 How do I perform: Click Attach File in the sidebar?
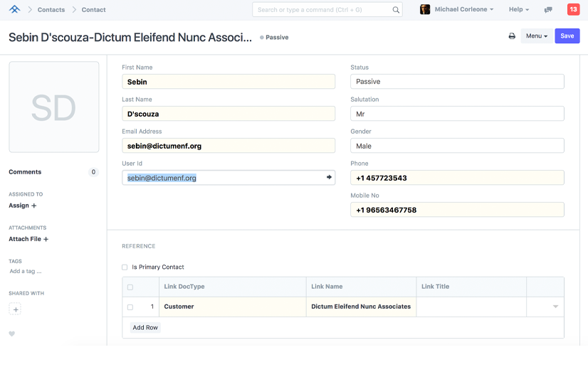point(28,239)
